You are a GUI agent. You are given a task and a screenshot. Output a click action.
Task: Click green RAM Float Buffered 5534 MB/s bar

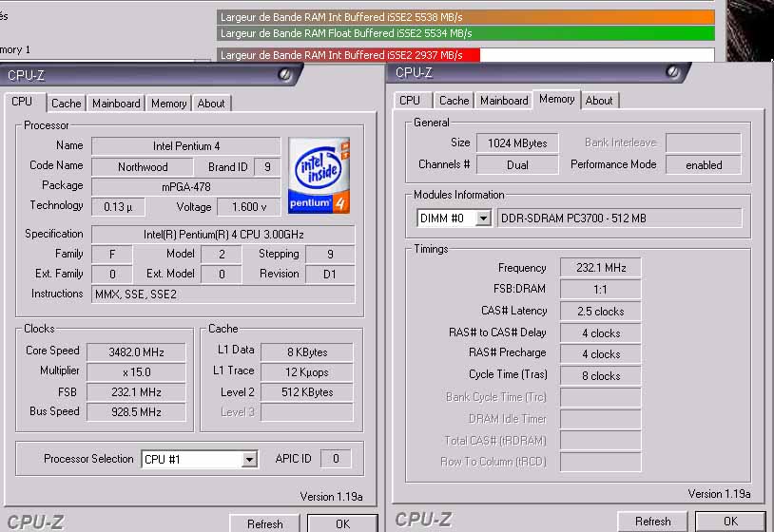pos(466,33)
